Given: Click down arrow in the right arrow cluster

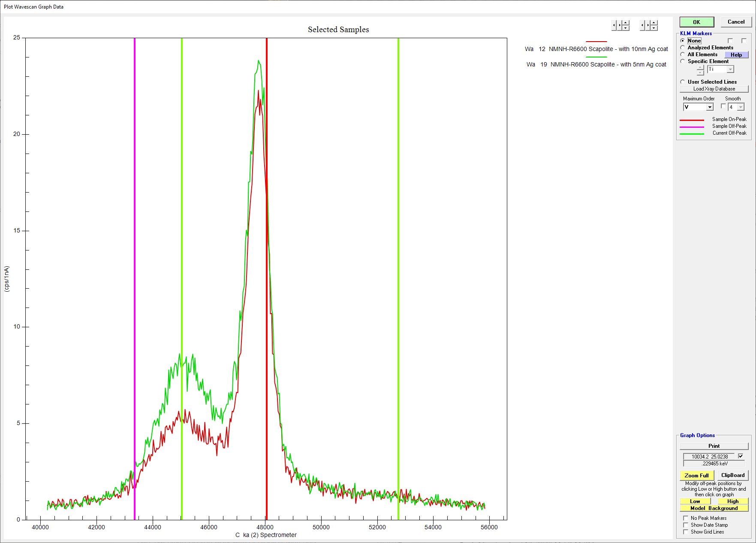Looking at the screenshot, I should click(654, 28).
